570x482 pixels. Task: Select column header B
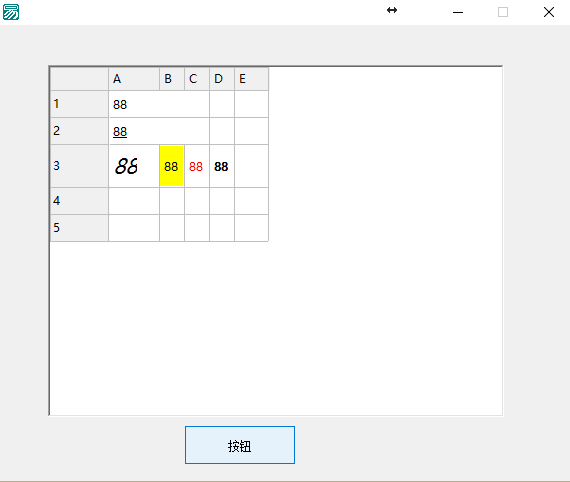(172, 79)
